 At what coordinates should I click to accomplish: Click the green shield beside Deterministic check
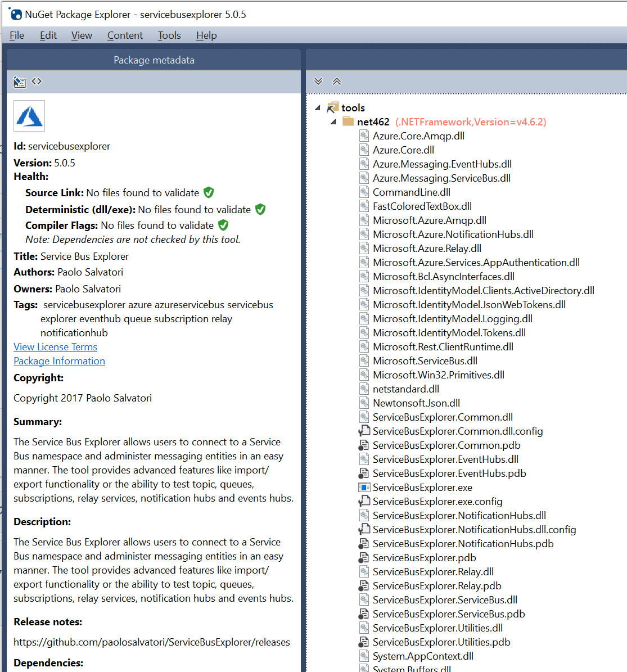(x=260, y=209)
